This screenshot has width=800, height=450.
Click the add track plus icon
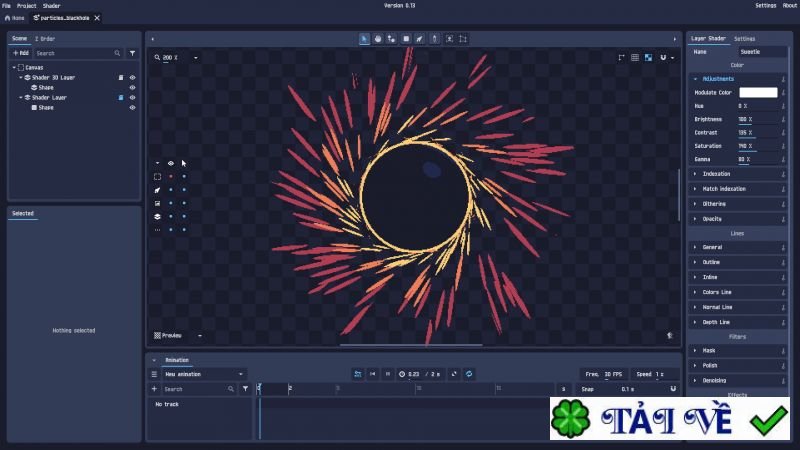tap(154, 389)
